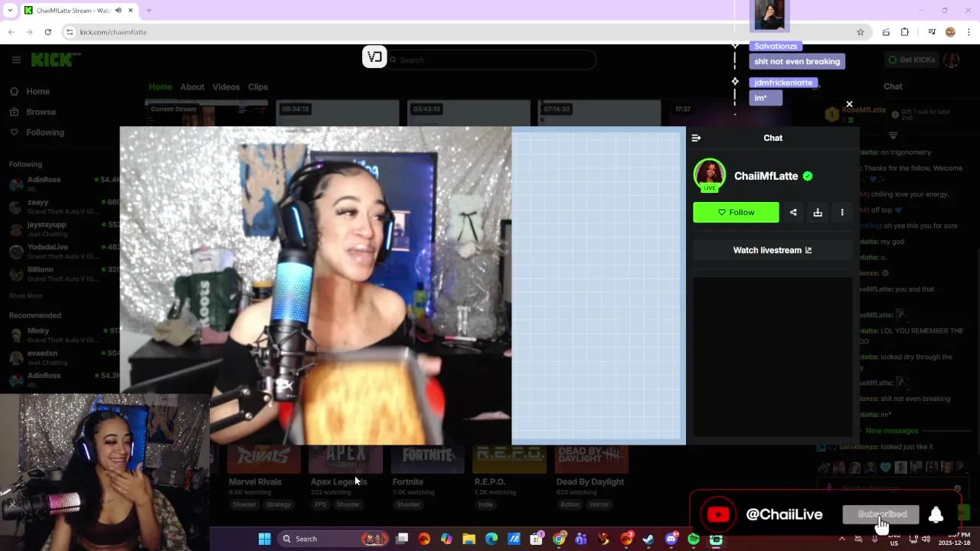Download the clip with the download icon
Screen dimensions: 980x551
pos(818,212)
